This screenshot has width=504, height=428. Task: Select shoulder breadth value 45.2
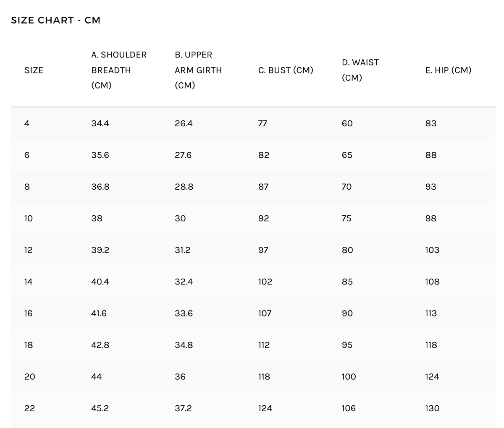pos(100,408)
